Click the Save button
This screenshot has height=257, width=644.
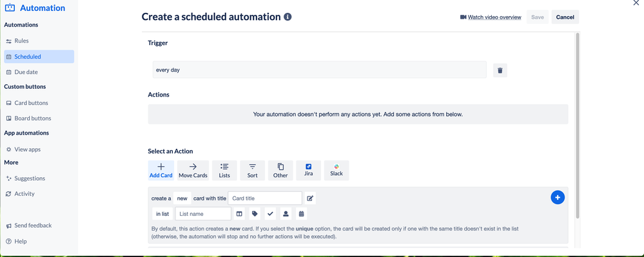[x=537, y=17]
